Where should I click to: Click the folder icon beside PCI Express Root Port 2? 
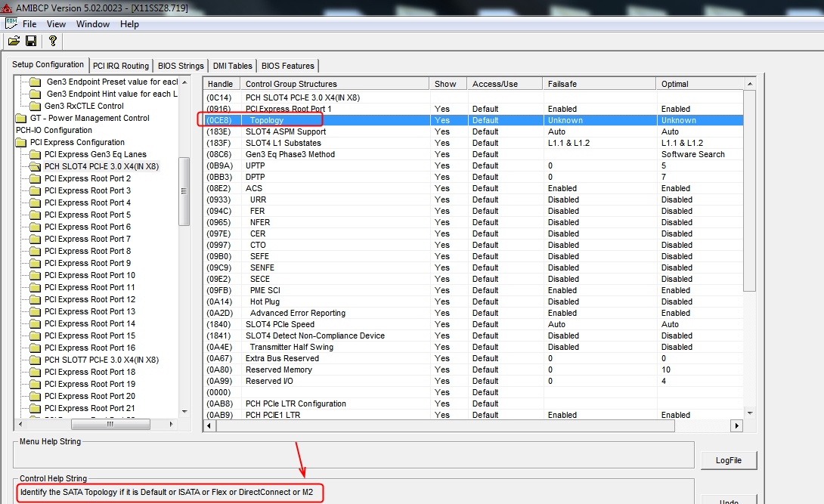tap(36, 178)
